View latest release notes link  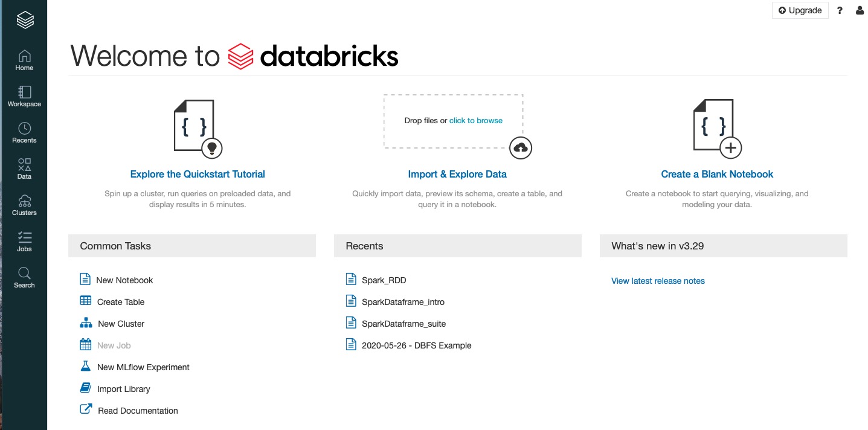pos(658,281)
